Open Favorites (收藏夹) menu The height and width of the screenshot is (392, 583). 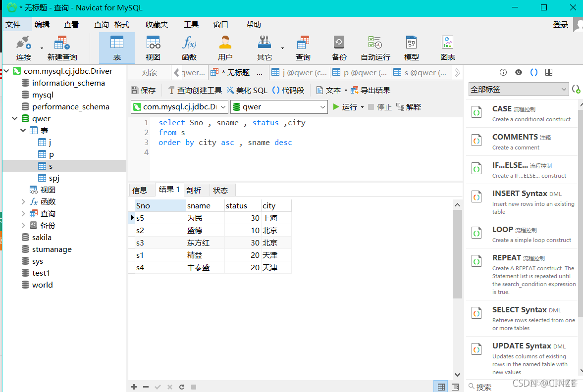157,25
